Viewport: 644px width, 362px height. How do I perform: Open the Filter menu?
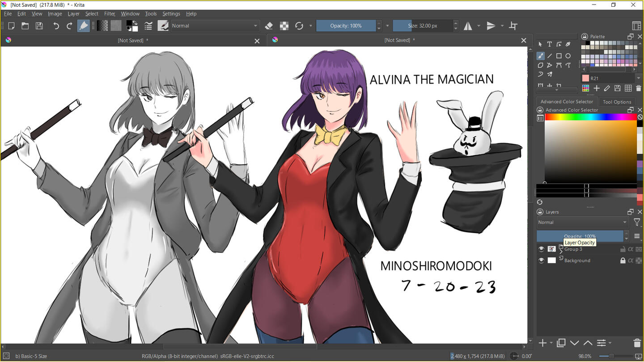click(x=110, y=14)
